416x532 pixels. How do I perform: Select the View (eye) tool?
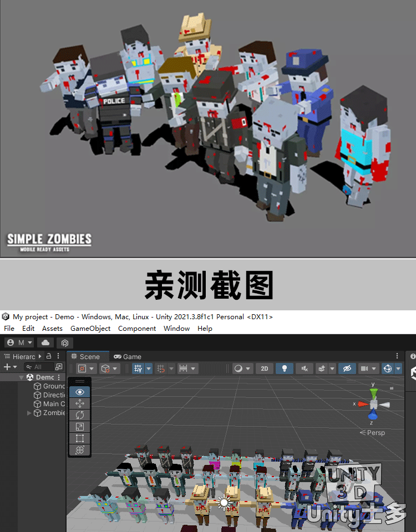point(80,392)
